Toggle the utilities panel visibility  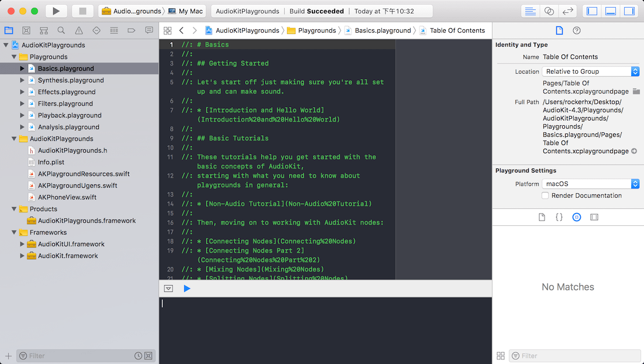tap(629, 11)
